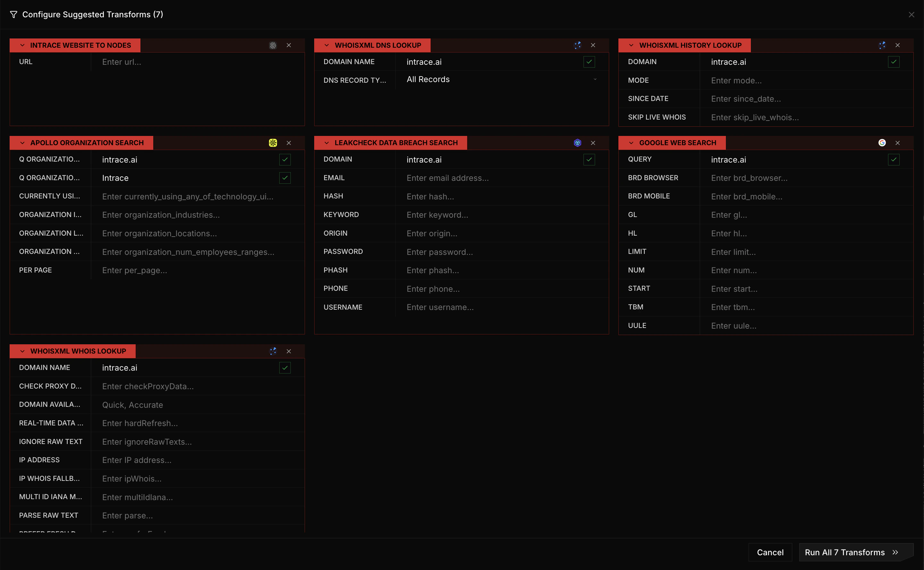Click the yellow Apollo icon on Organization Search card
This screenshot has width=924, height=570.
273,143
